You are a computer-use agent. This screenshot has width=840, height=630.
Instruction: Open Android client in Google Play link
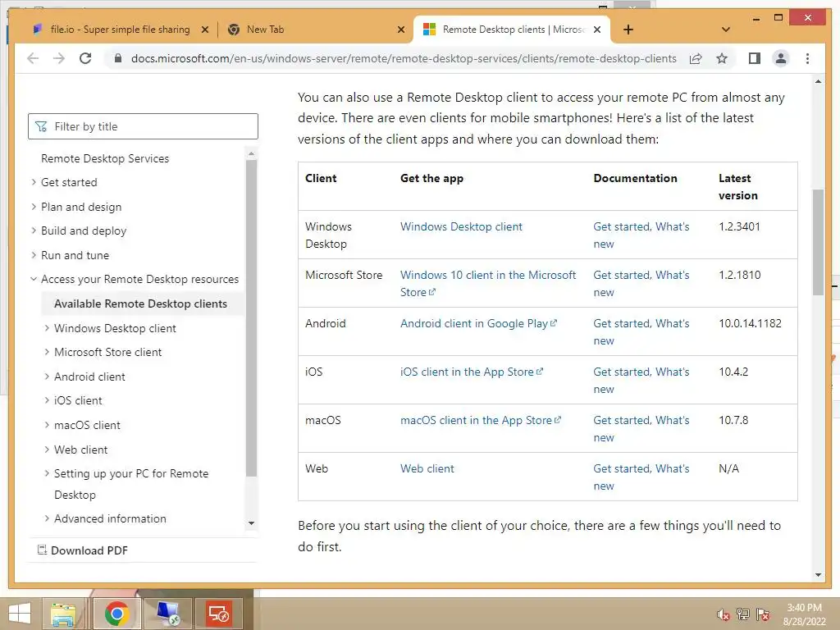click(x=478, y=323)
